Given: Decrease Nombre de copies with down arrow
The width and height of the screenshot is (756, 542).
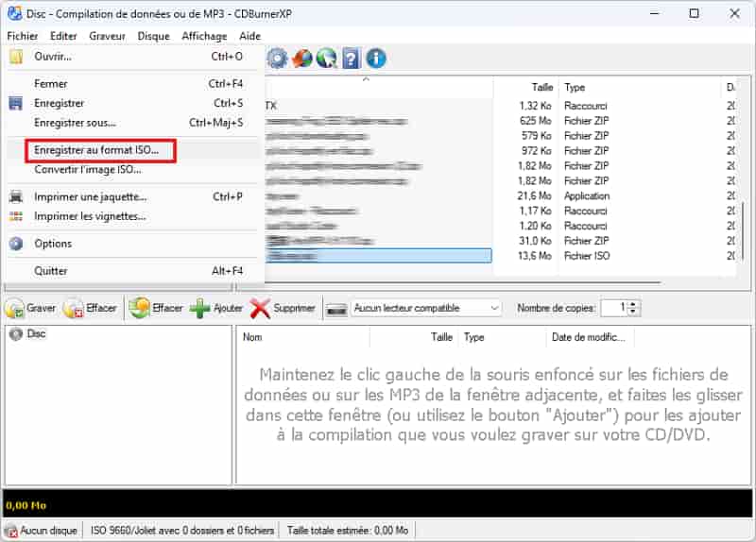Looking at the screenshot, I should pyautogui.click(x=633, y=313).
